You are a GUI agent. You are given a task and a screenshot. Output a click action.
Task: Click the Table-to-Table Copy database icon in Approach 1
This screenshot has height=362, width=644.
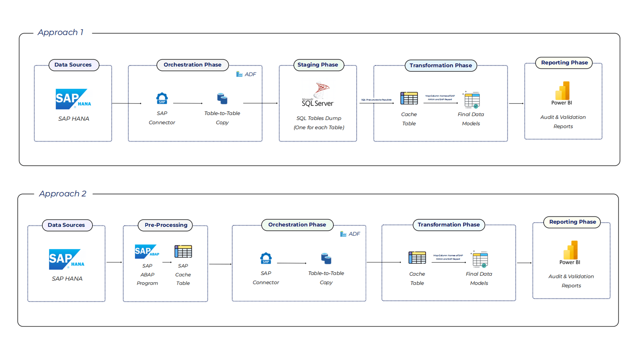pos(222,98)
